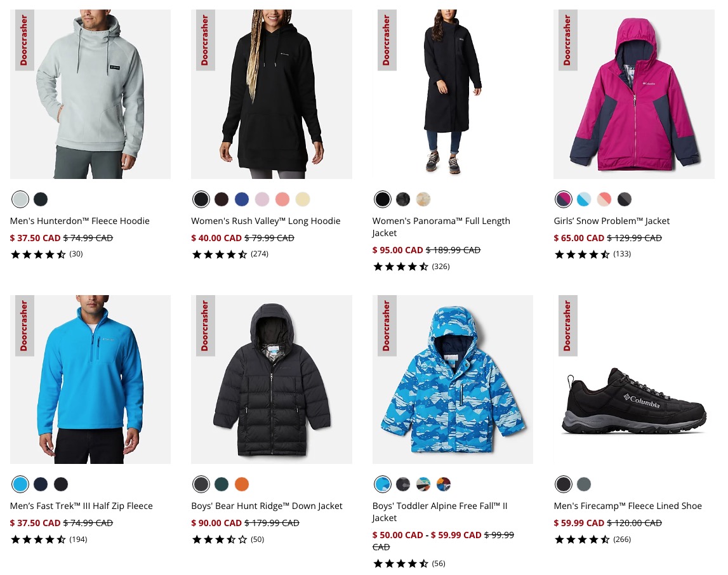Viewport: 728px width, 575px height.
Task: View the black Firecamp shoe product image
Action: pyautogui.click(x=634, y=380)
